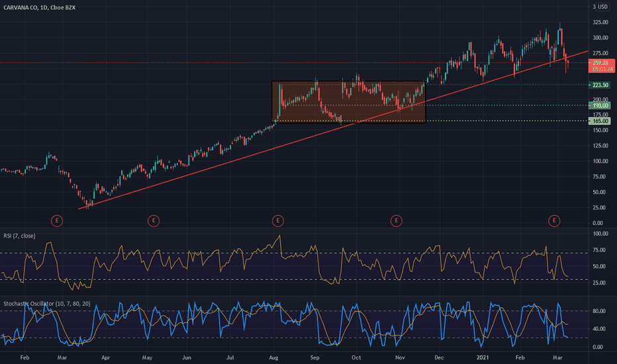617x364 pixels.
Task: Click the Oct label on time axis
Action: point(356,357)
